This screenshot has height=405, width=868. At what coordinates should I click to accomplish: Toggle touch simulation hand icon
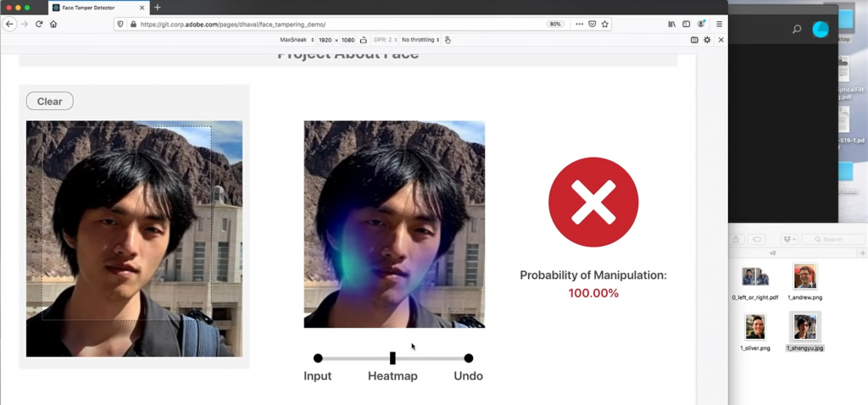448,40
